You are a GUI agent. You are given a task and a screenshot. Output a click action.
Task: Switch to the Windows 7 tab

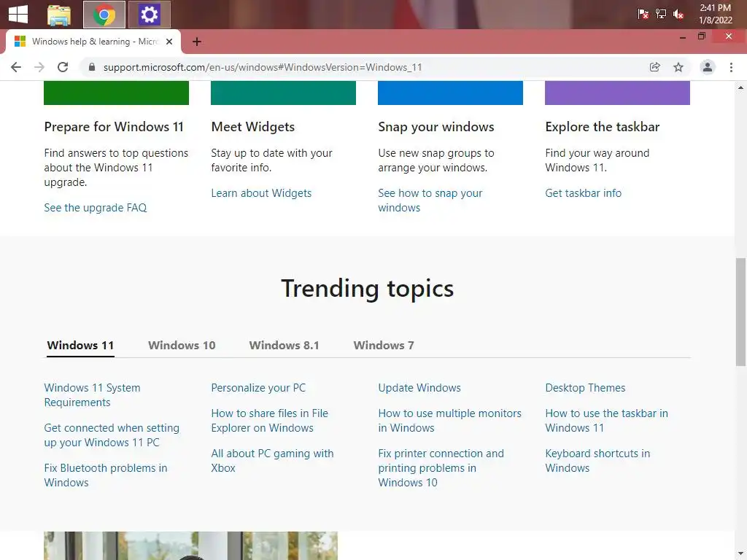[x=384, y=345]
